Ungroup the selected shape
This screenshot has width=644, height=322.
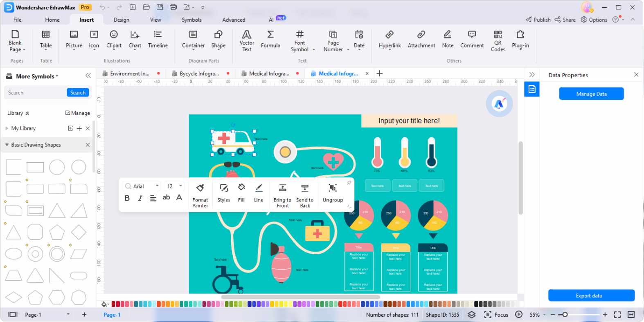click(x=333, y=193)
